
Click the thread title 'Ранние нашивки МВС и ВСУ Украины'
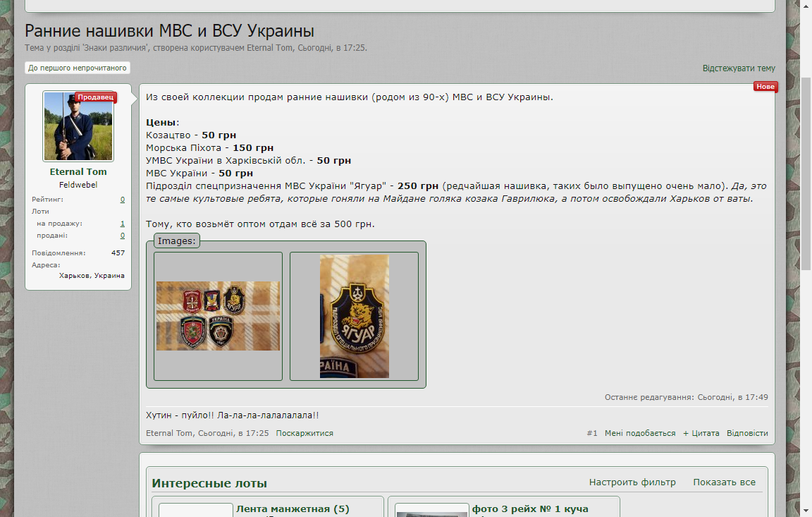coord(169,30)
